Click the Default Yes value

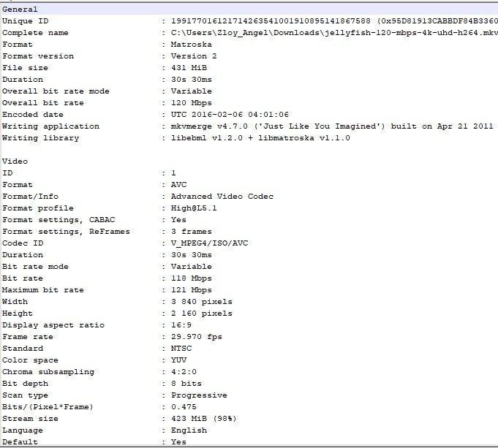tap(178, 442)
